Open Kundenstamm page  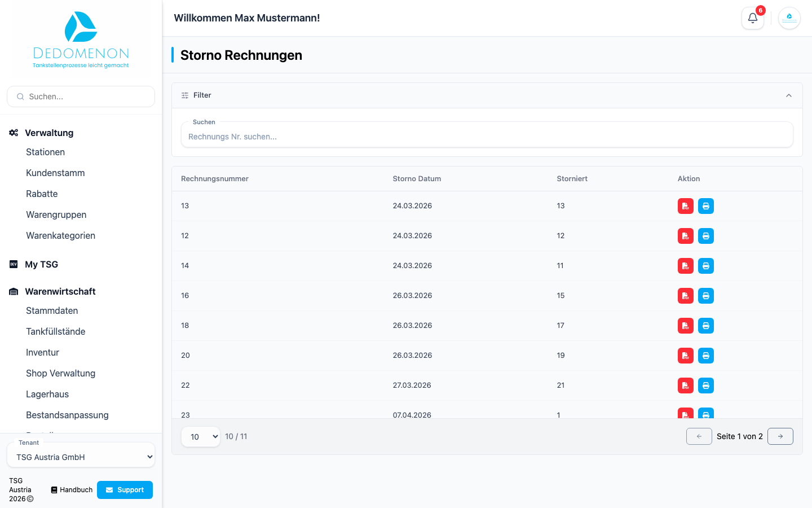point(55,173)
